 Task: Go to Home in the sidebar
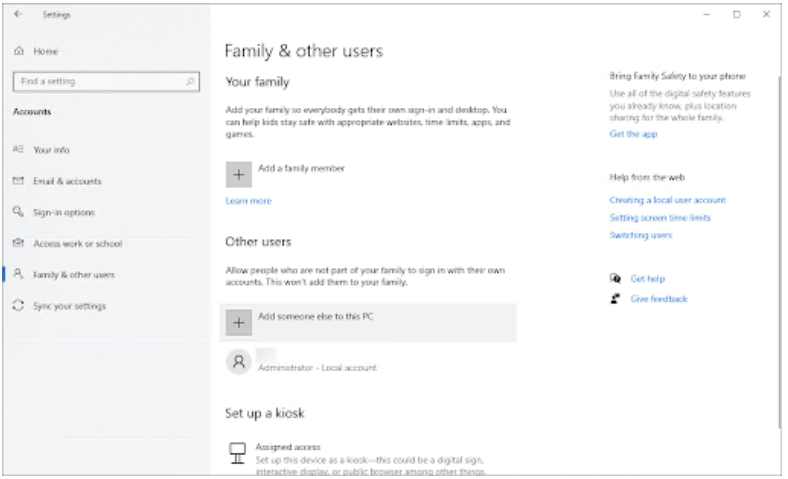coord(45,50)
